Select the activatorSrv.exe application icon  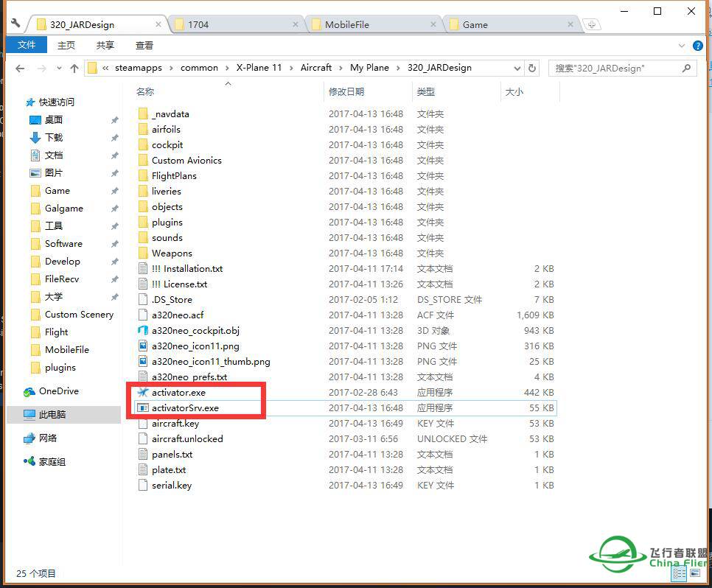(x=143, y=407)
